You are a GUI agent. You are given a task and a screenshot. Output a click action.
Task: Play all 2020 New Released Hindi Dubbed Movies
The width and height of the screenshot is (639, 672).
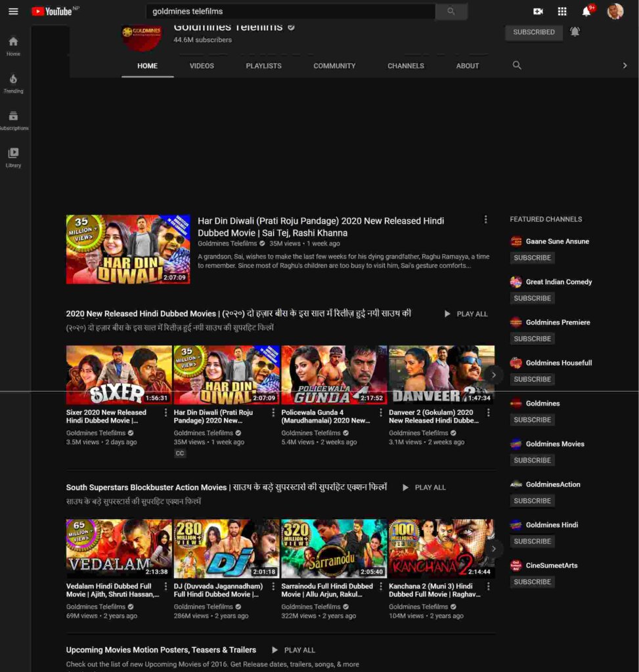point(466,314)
